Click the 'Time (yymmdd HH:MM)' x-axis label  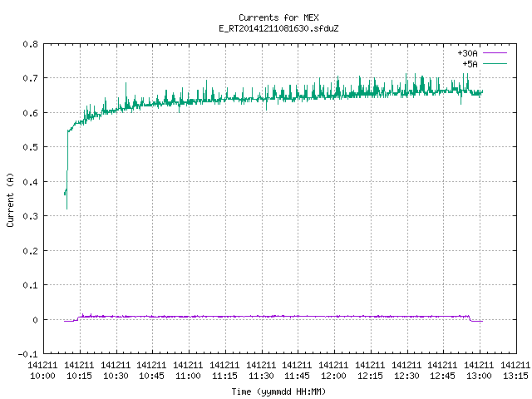[278, 392]
